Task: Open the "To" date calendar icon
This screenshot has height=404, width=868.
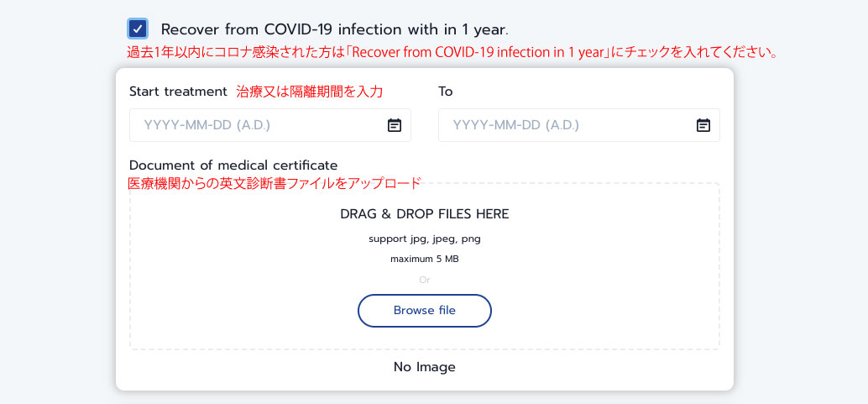Action: (703, 125)
